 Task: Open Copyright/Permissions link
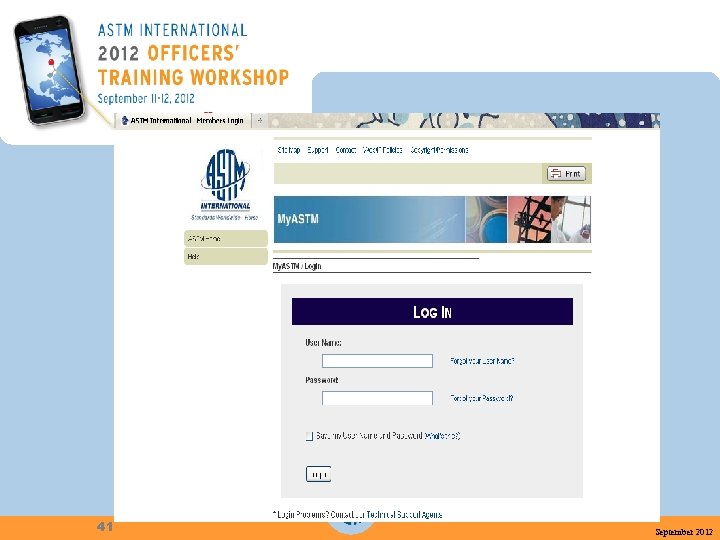(x=439, y=150)
